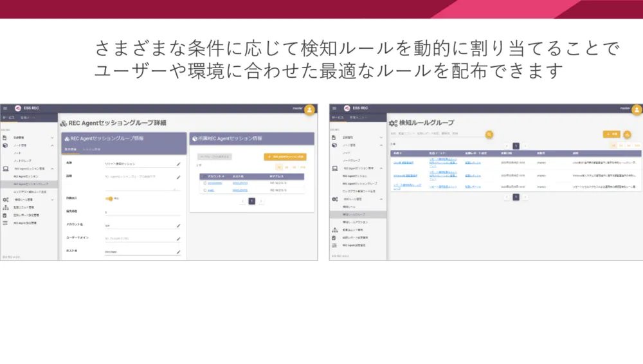
Task: Select サービス tab in 検知ルールグループ screen
Action: click(338, 118)
